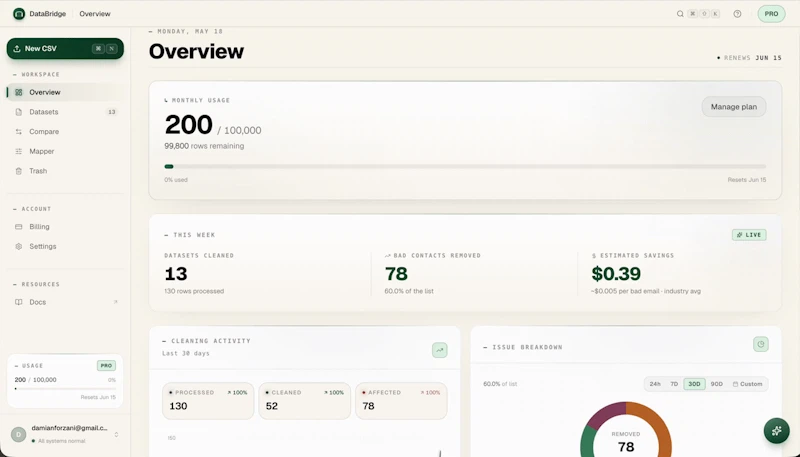The height and width of the screenshot is (457, 800).
Task: Click the monthly usage progress bar
Action: coord(465,166)
